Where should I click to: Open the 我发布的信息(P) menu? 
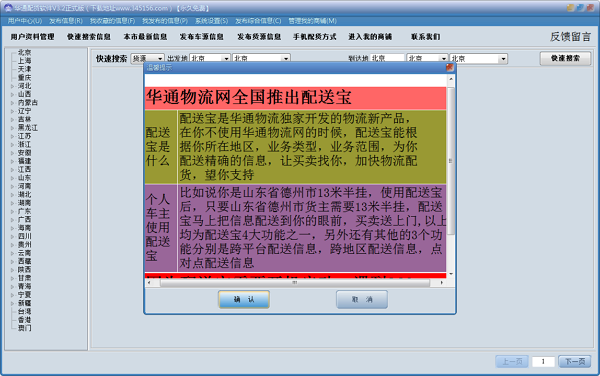[x=165, y=21]
